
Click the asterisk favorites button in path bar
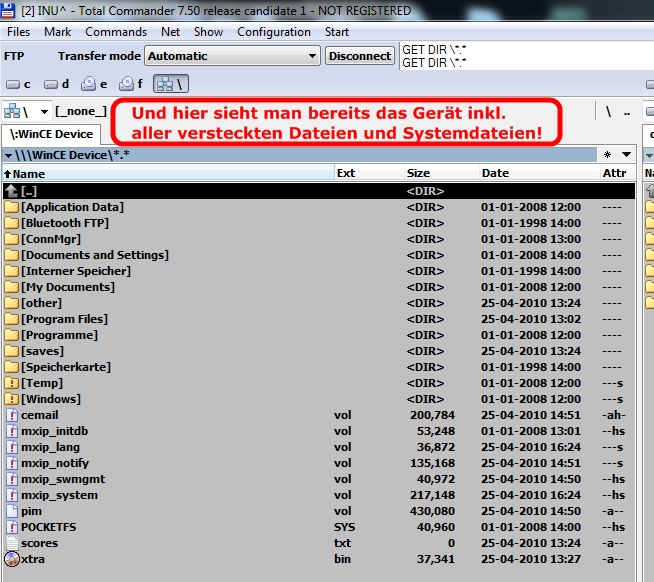(607, 154)
